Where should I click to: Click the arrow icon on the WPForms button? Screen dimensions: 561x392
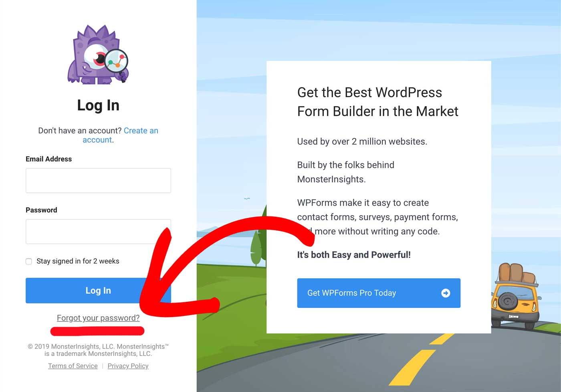point(446,293)
